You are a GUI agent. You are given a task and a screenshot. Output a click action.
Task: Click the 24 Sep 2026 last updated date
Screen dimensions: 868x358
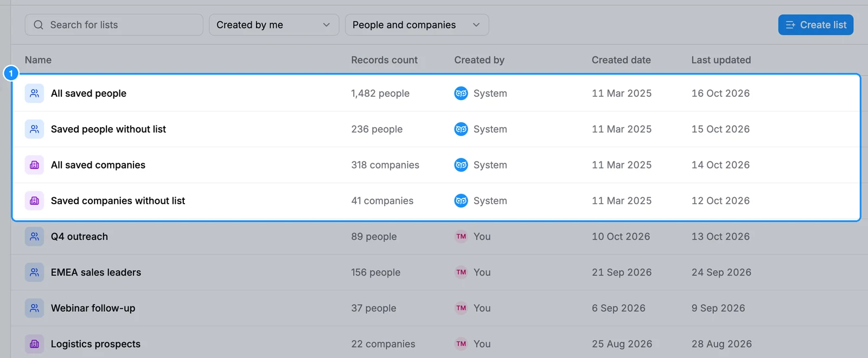point(722,273)
